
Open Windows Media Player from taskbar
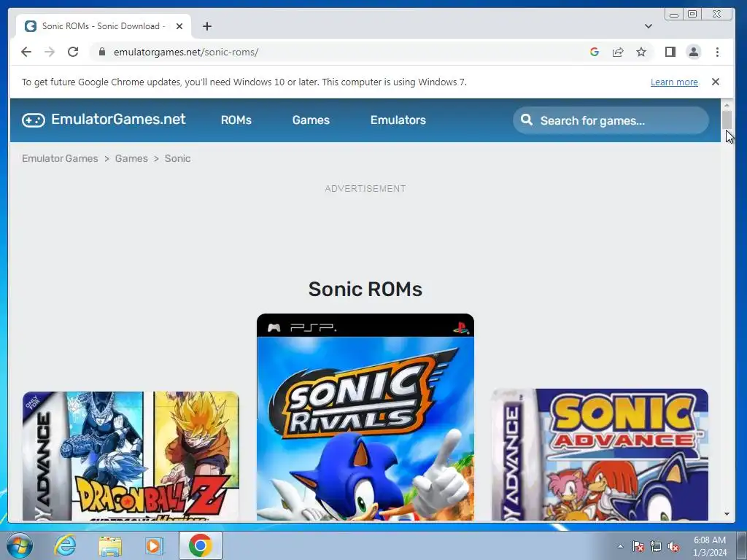coord(154,545)
